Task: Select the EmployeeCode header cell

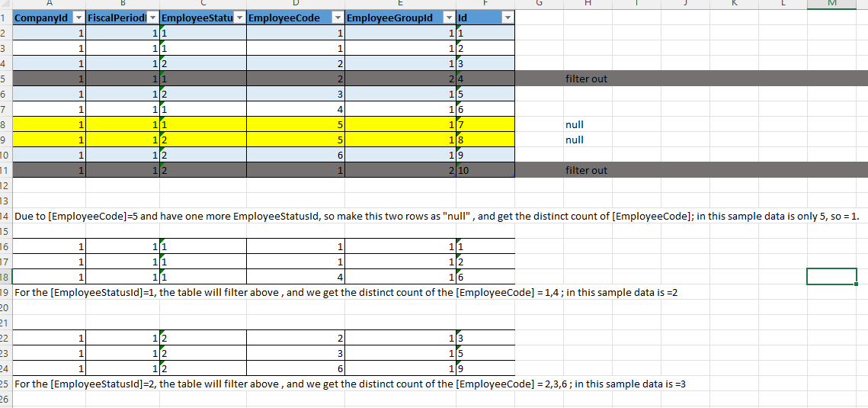Action: (296, 18)
